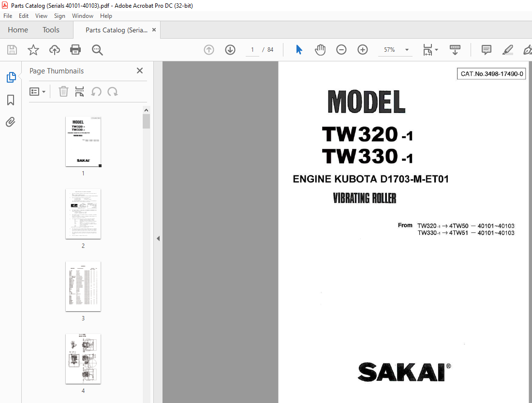Click the upload to cloud icon
This screenshot has height=403, width=532.
(54, 50)
